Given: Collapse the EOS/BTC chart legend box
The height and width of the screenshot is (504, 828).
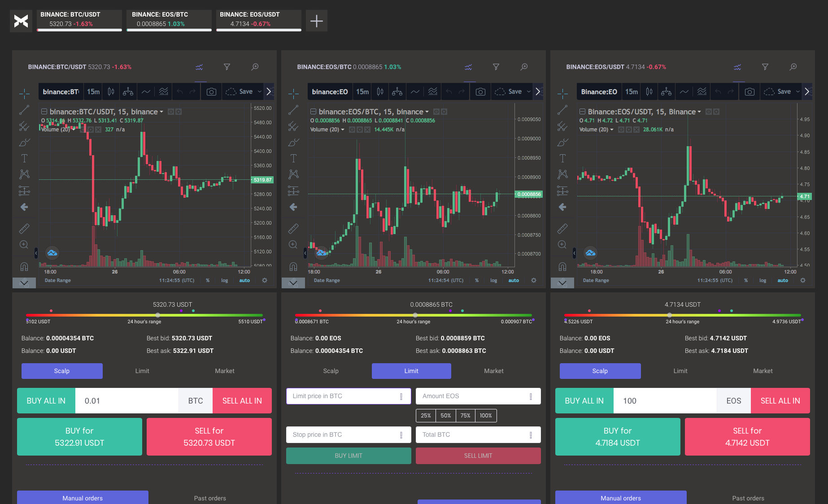Looking at the screenshot, I should (x=314, y=112).
